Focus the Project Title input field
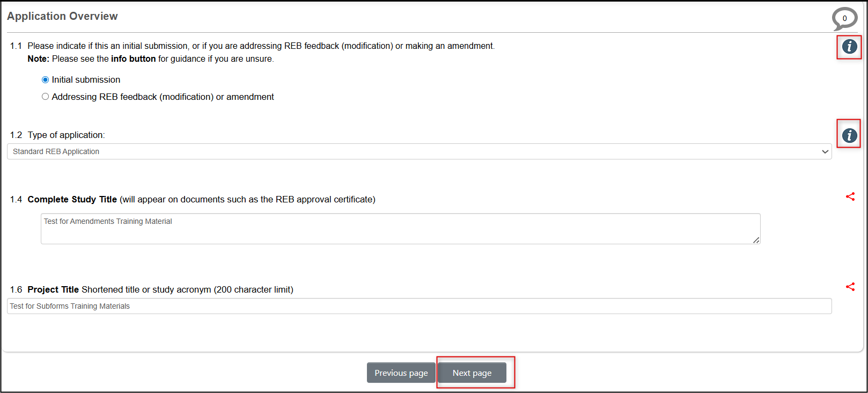 [x=418, y=306]
